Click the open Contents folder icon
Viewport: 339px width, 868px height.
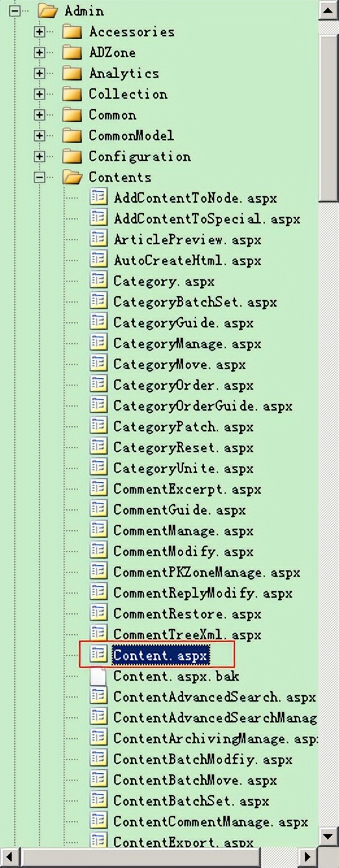[x=73, y=177]
